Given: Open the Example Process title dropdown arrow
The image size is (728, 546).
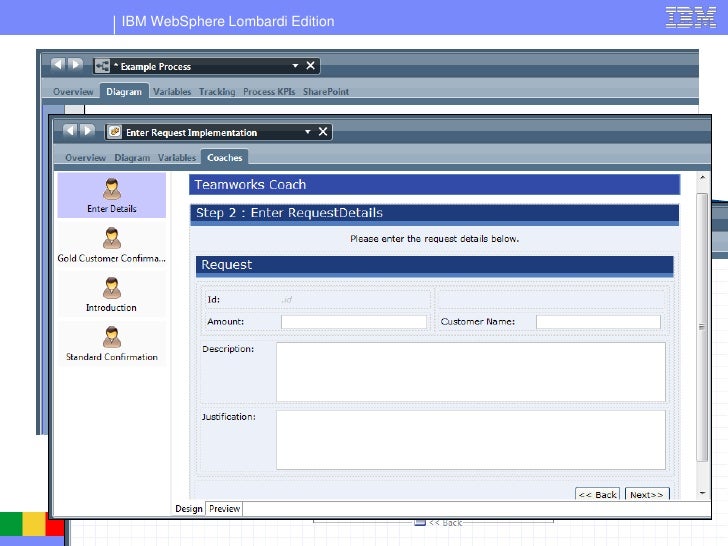Looking at the screenshot, I should coord(295,65).
